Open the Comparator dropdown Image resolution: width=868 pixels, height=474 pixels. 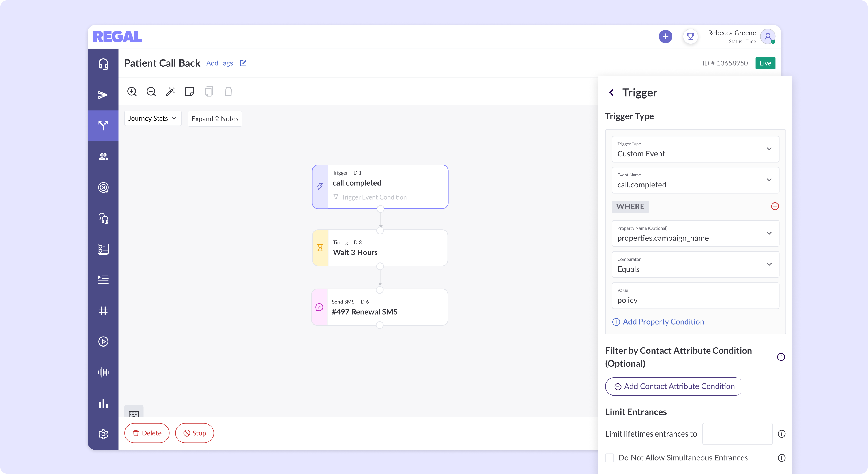(695, 265)
